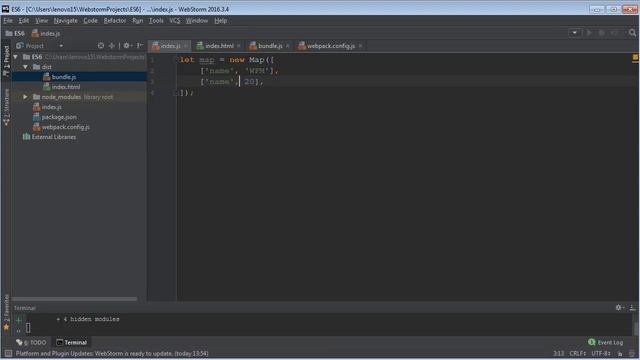
Task: Open Search Everywhere magnifier icon
Action: [632, 33]
